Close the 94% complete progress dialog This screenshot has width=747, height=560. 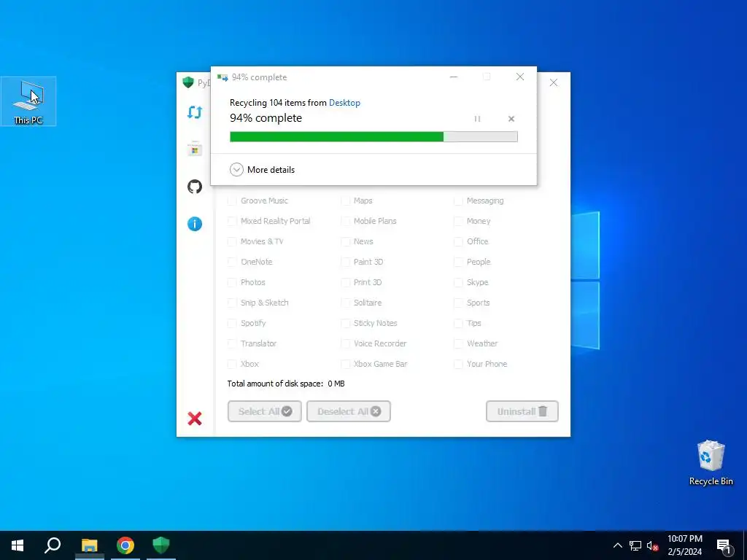pyautogui.click(x=520, y=77)
